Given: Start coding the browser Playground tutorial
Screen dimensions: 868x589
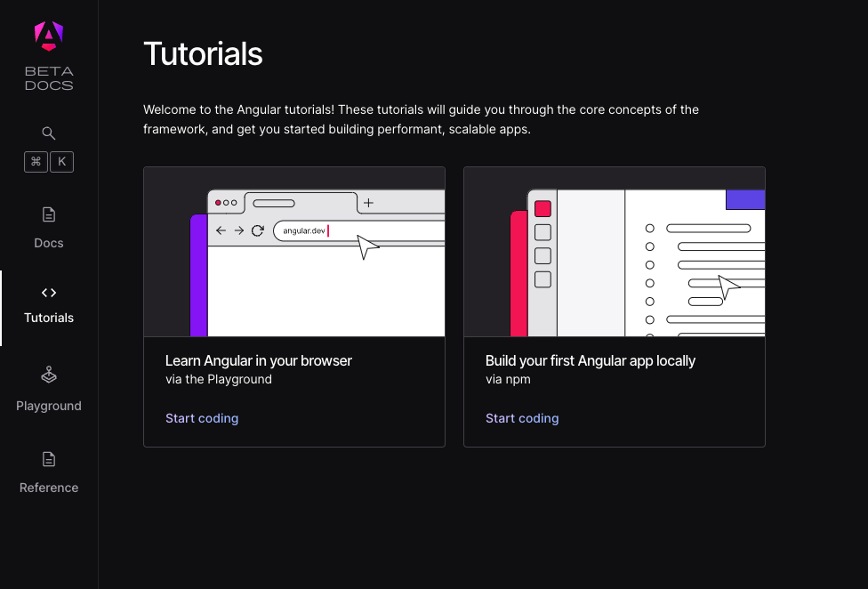Looking at the screenshot, I should click(202, 418).
